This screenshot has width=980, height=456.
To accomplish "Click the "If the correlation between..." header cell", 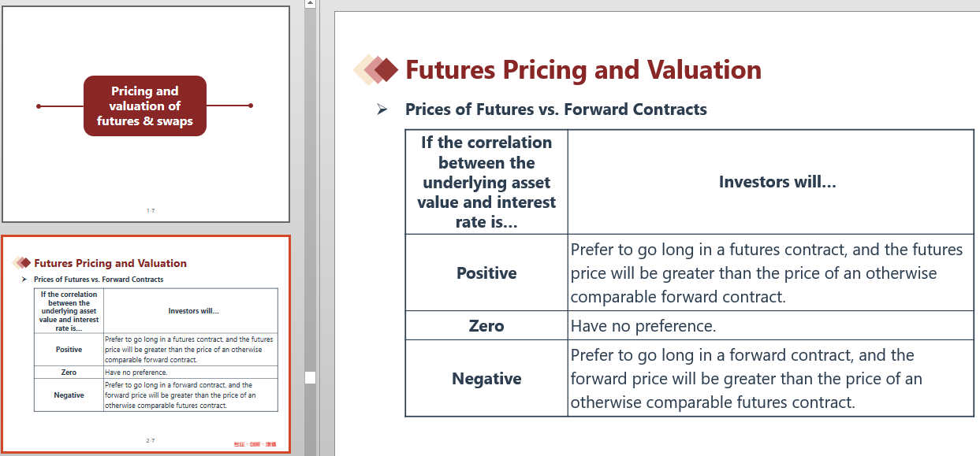I will coord(486,182).
